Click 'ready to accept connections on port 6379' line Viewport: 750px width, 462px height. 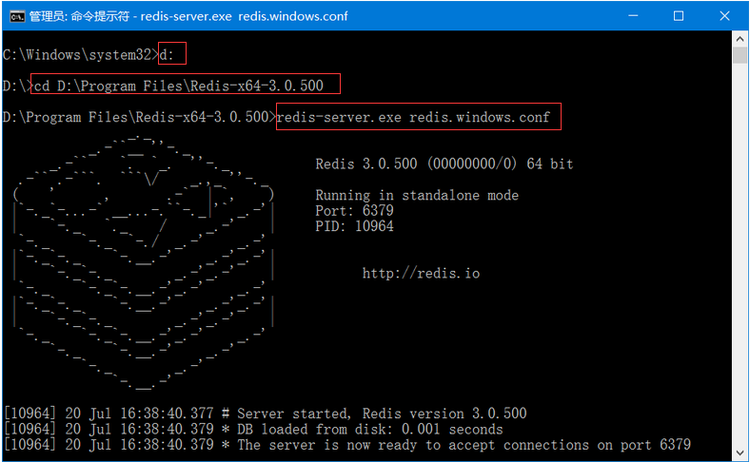point(347,445)
